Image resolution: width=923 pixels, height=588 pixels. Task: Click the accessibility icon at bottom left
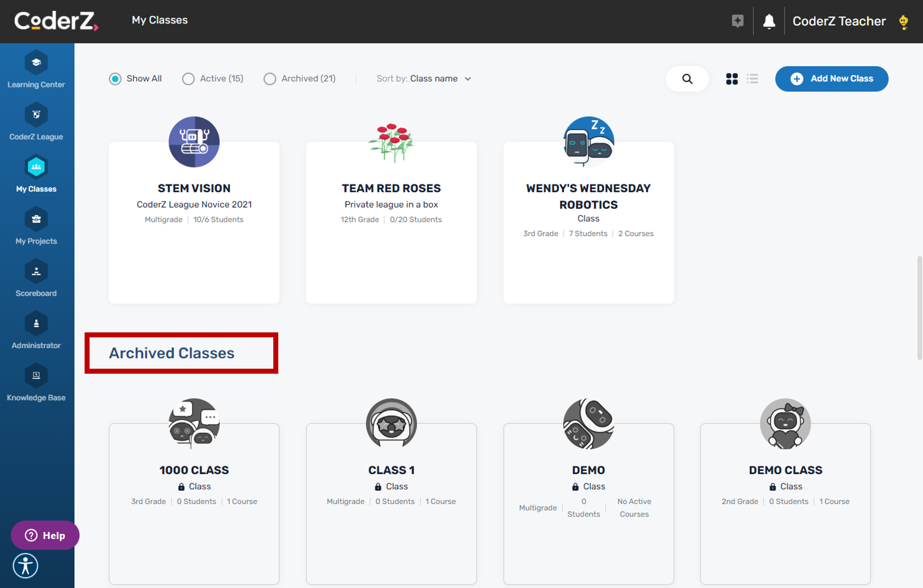[25, 565]
